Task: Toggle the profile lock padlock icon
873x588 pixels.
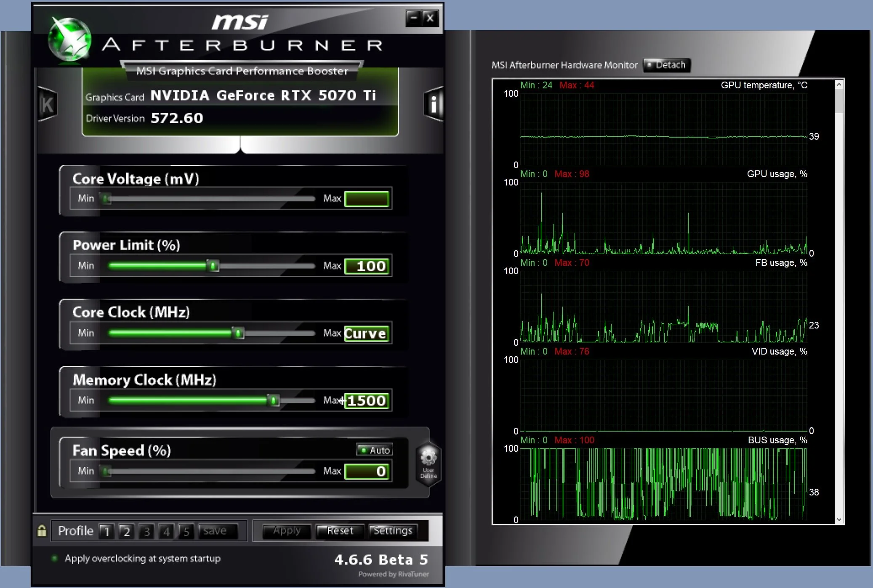Action: tap(42, 531)
